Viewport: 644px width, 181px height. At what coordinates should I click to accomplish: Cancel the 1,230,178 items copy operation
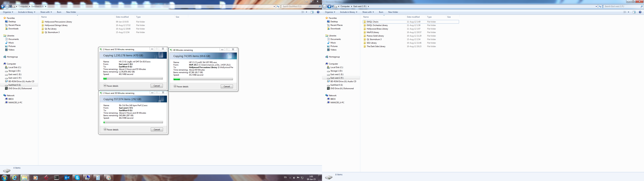157,86
